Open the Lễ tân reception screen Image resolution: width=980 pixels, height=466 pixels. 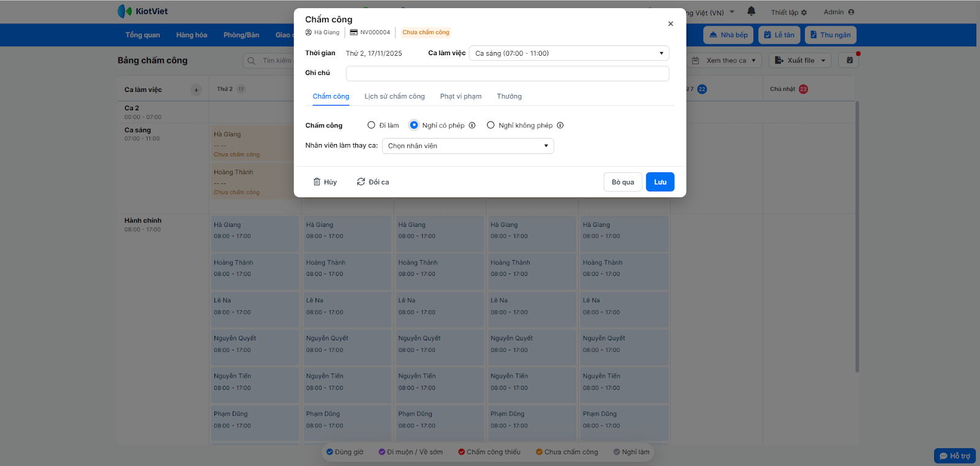779,35
